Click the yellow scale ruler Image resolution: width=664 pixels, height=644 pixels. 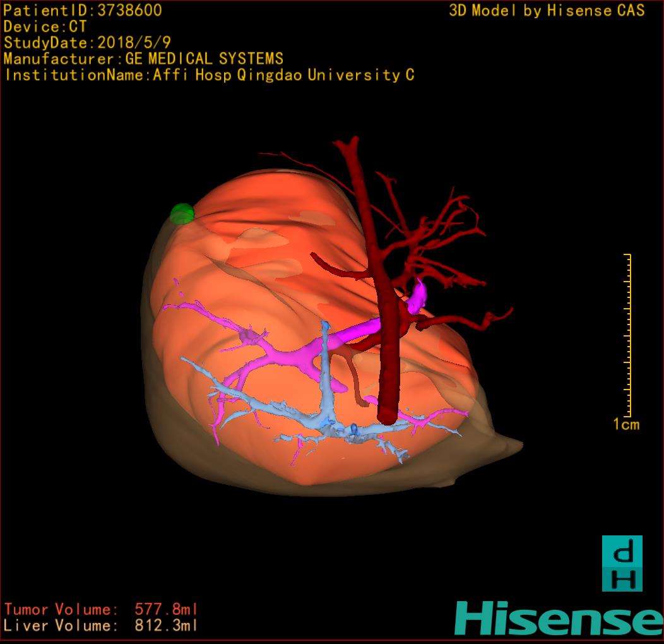point(627,335)
